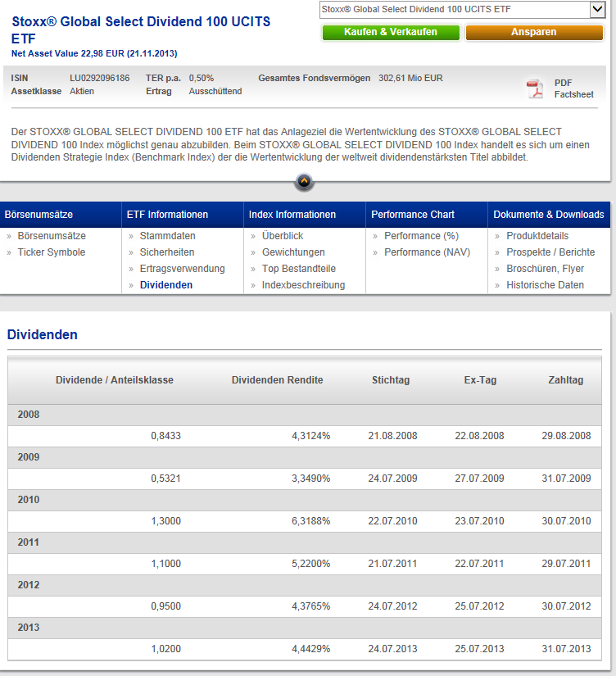Click the Zahltag date 31.07.2013
The image size is (616, 676).
tap(566, 649)
